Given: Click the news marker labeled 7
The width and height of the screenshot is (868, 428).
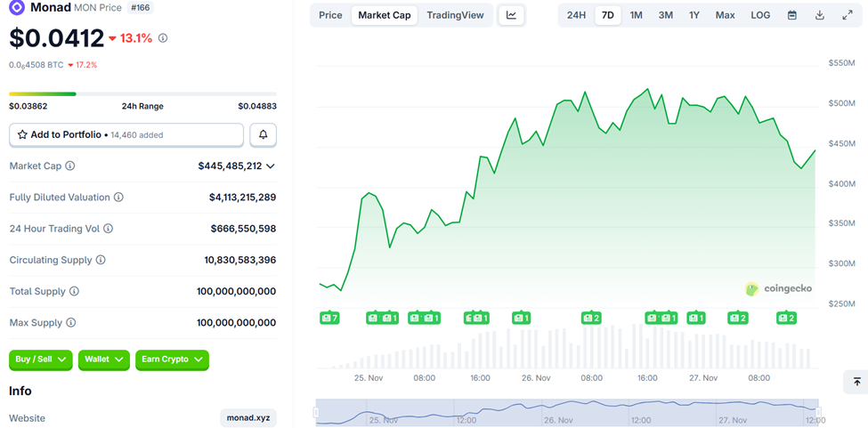Looking at the screenshot, I should tap(329, 318).
